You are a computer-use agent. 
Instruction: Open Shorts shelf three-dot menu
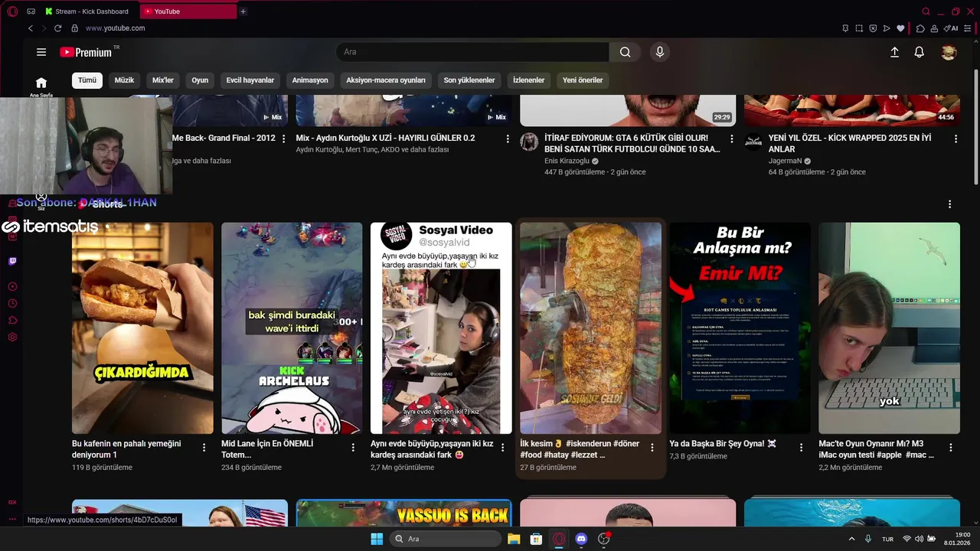click(949, 204)
